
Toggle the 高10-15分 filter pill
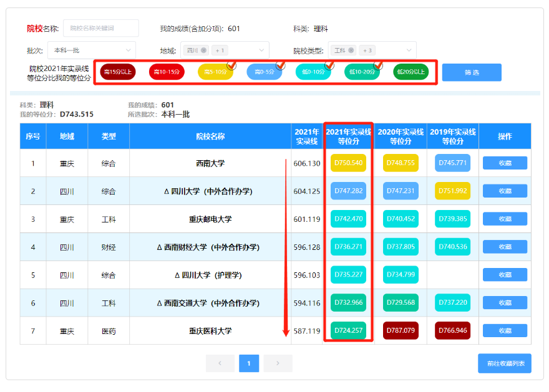(167, 72)
